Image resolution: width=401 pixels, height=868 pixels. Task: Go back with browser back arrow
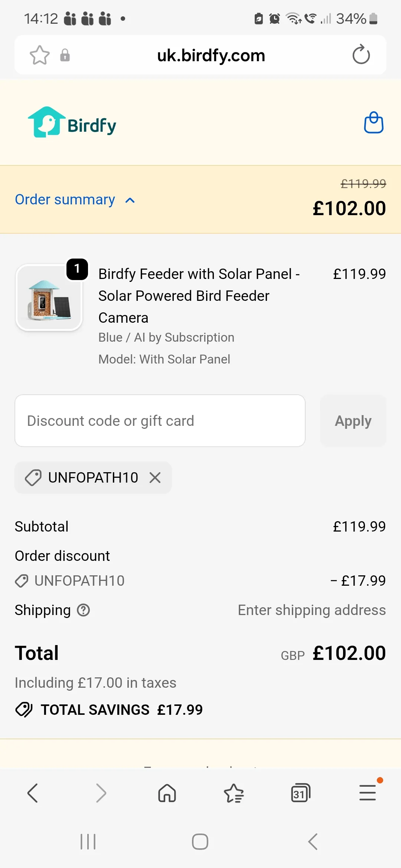[x=33, y=793]
